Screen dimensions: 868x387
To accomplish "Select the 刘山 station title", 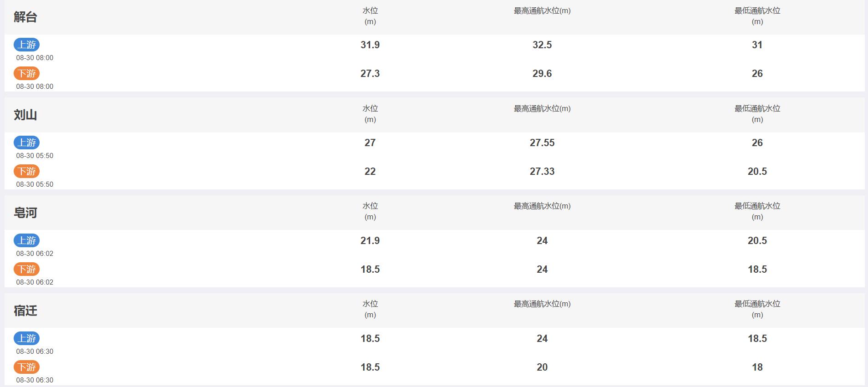I will [x=25, y=115].
